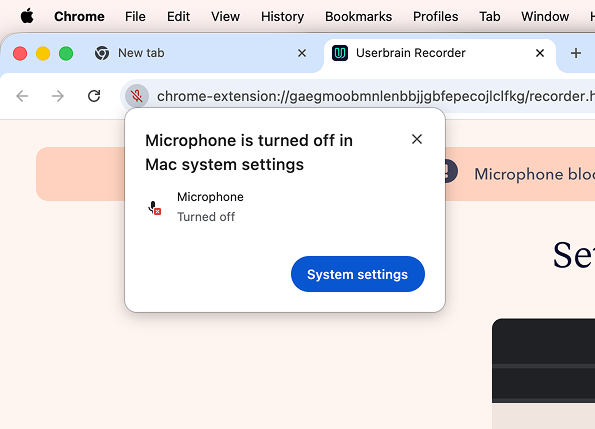Viewport: 595px width, 429px height.
Task: Open a new tab with plus icon
Action: [x=576, y=53]
